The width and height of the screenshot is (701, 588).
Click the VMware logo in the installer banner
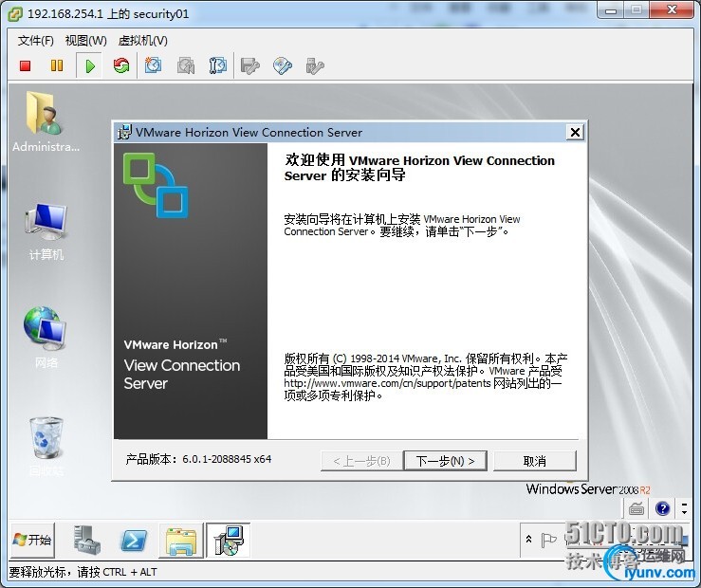156,186
